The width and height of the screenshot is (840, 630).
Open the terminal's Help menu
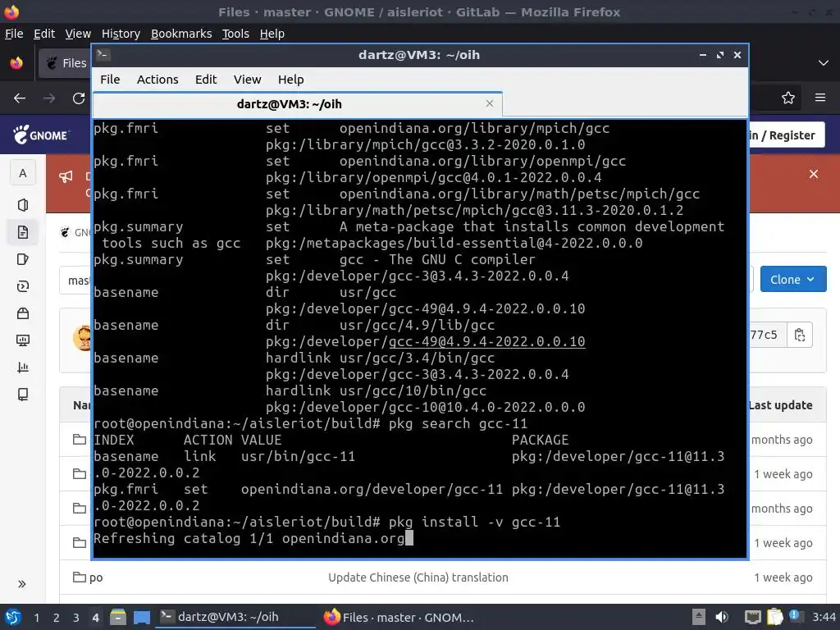291,80
